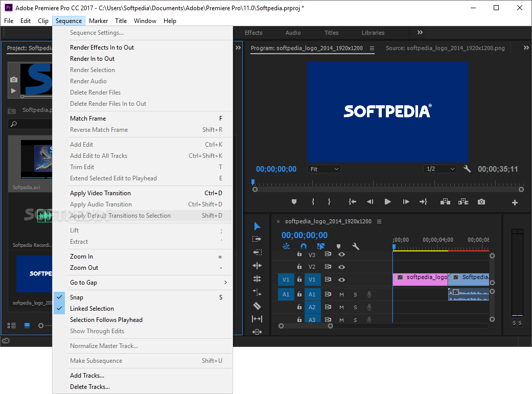Select the Selection tool arrow
The width and height of the screenshot is (532, 394).
[x=257, y=226]
